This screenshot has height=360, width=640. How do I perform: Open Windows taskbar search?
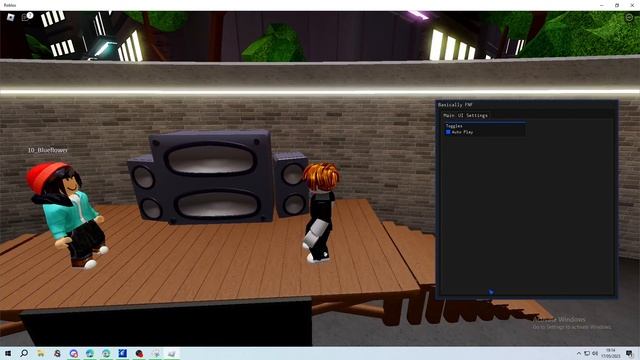24,353
